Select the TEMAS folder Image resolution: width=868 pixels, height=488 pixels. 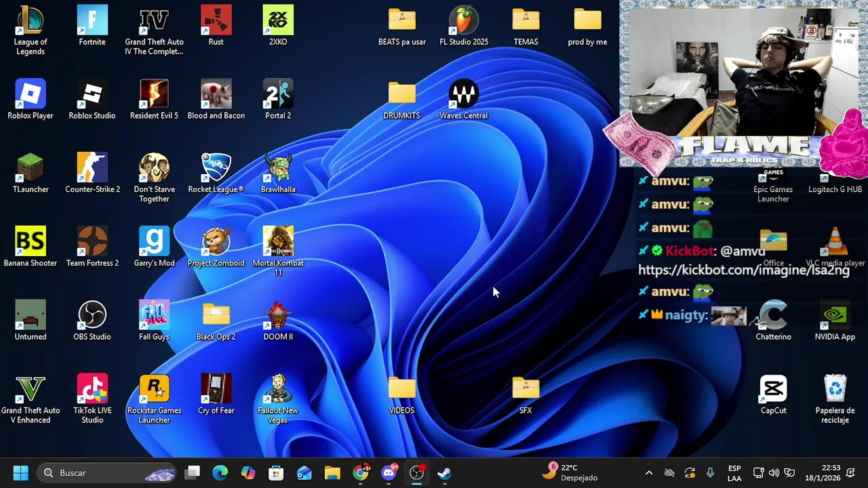click(x=526, y=26)
